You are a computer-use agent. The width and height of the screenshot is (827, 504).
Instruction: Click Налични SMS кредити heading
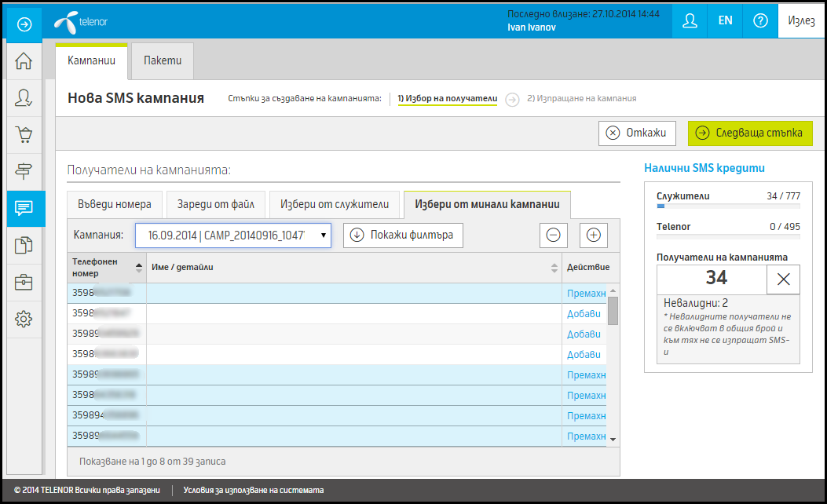pyautogui.click(x=704, y=168)
